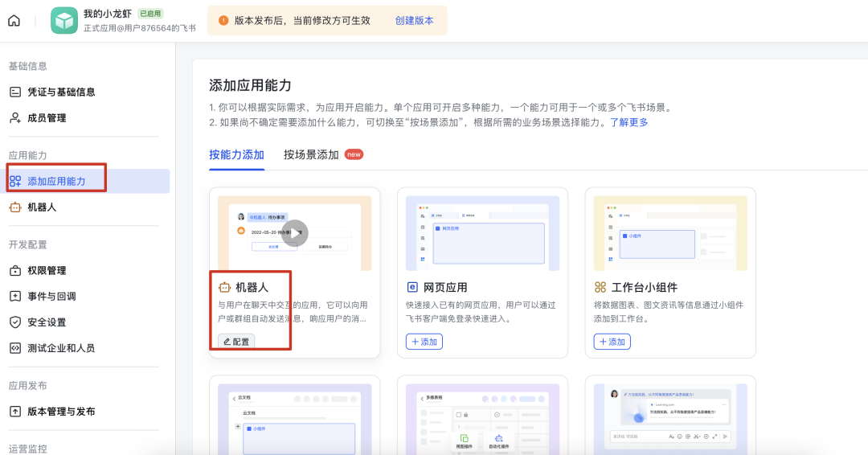Viewport: 868px width, 455px height.
Task: Click the green cube app logo
Action: pyautogui.click(x=64, y=20)
